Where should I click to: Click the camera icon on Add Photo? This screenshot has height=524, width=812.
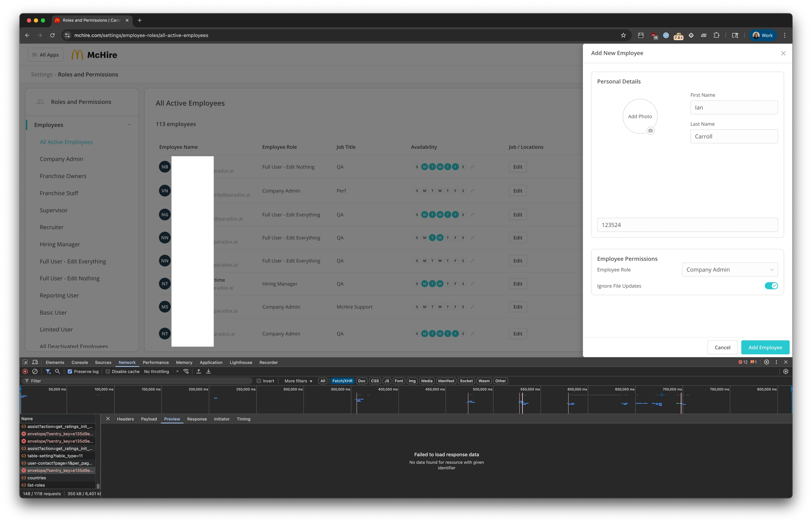(650, 131)
